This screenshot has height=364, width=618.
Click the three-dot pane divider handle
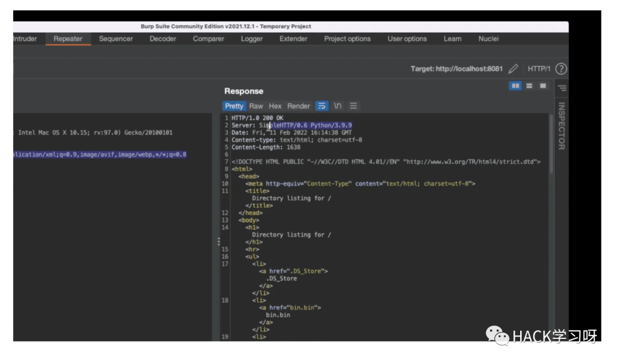point(219,242)
